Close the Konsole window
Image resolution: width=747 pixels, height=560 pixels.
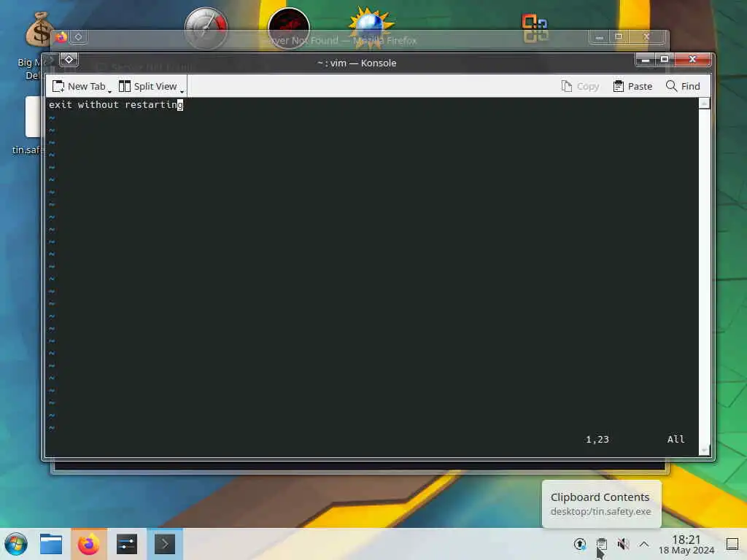pos(693,60)
